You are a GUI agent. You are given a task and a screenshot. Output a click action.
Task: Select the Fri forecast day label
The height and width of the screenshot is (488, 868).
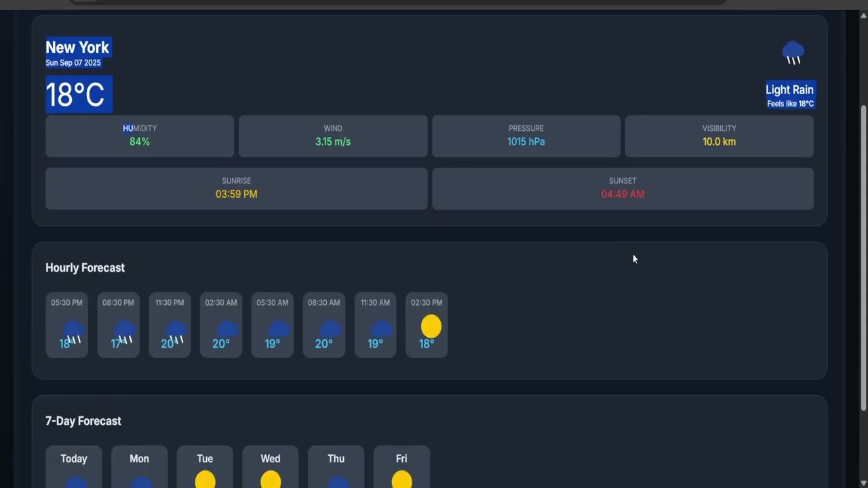401,459
